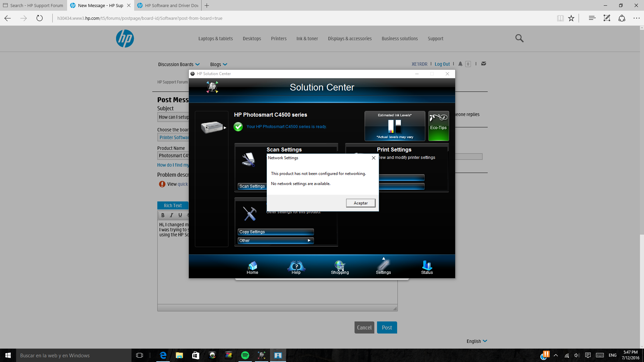This screenshot has height=362, width=644.
Task: Open the Eco-Tips tile
Action: [438, 126]
